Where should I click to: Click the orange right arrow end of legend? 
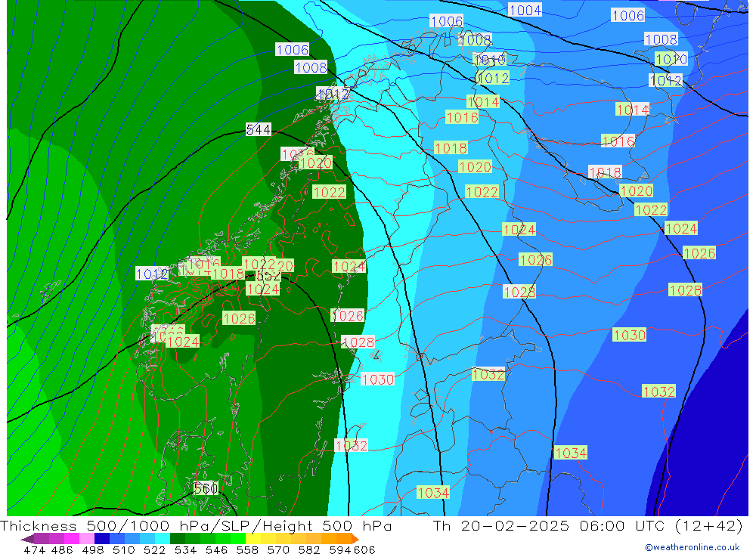[355, 539]
